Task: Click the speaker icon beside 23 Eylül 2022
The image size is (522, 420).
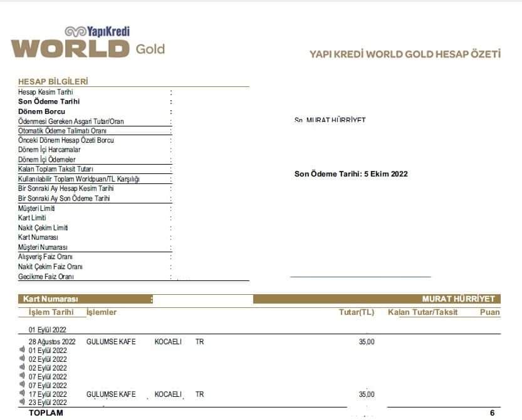Action: click(x=23, y=402)
